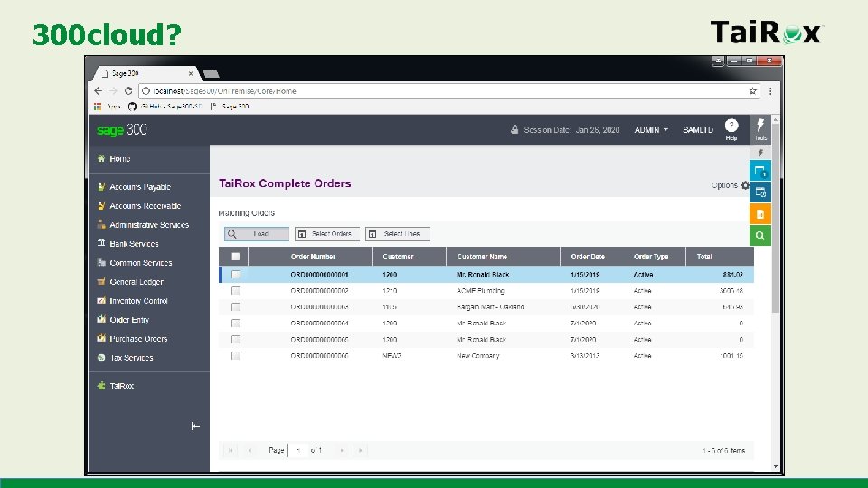The width and height of the screenshot is (868, 488).
Task: Click the Select Lines button
Action: coord(398,234)
